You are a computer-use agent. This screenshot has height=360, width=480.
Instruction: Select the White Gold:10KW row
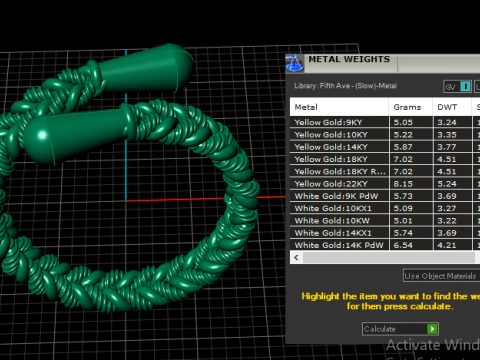[x=385, y=221]
